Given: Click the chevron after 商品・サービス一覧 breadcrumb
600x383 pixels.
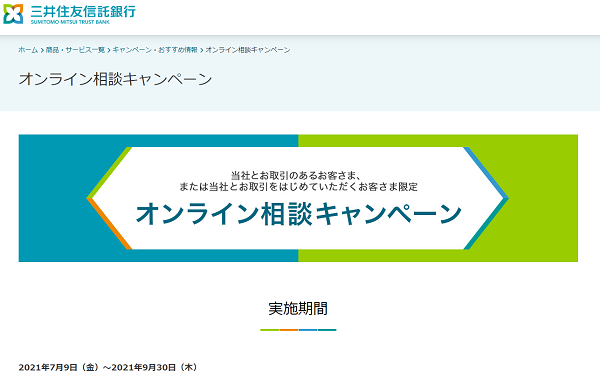Looking at the screenshot, I should coord(109,50).
